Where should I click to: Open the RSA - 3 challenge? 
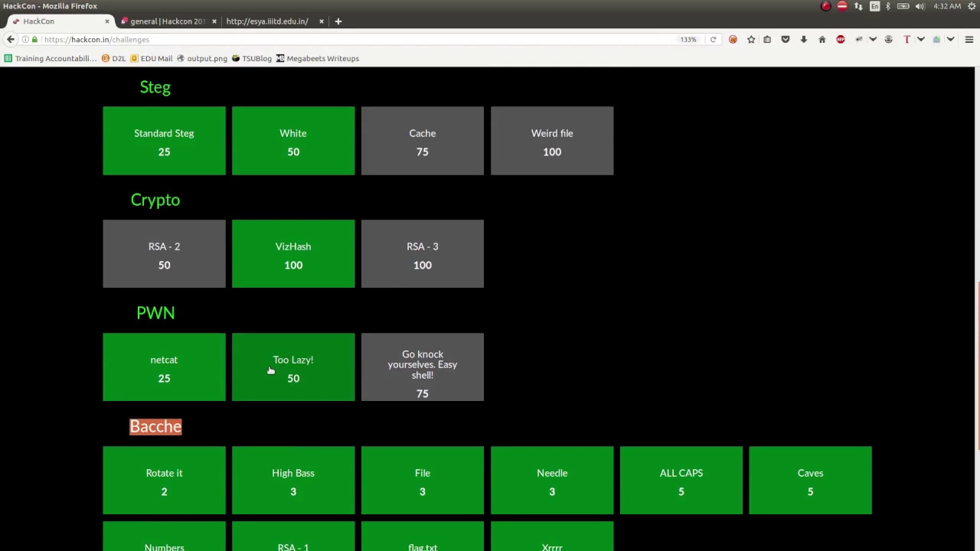[423, 254]
